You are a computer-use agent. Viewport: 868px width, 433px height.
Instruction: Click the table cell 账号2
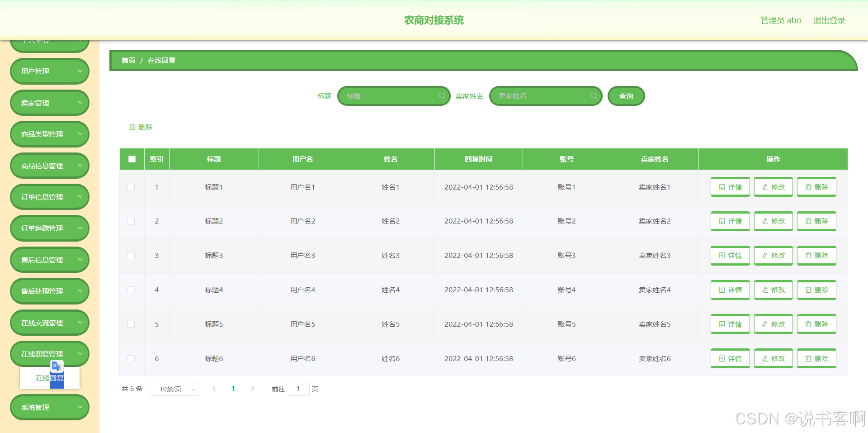click(x=566, y=221)
